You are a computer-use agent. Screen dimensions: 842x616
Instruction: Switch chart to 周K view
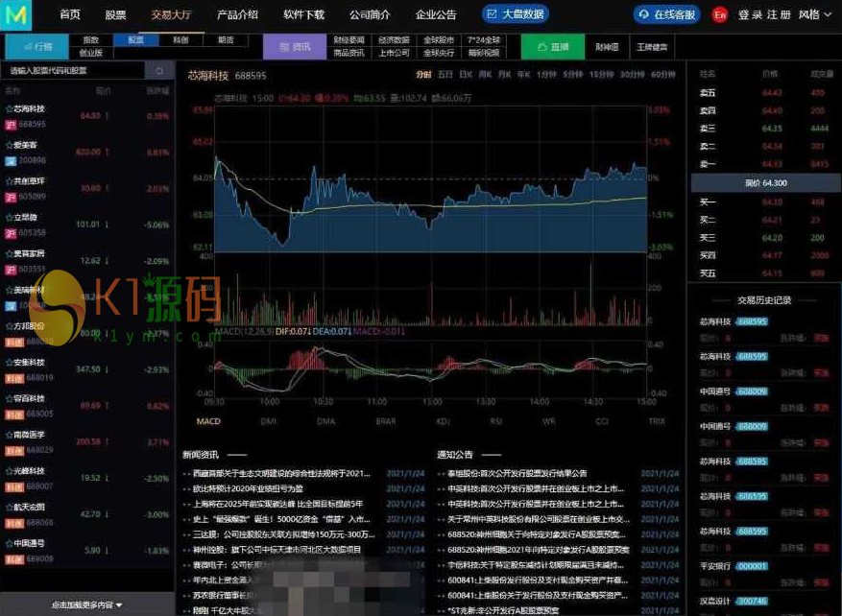point(485,74)
